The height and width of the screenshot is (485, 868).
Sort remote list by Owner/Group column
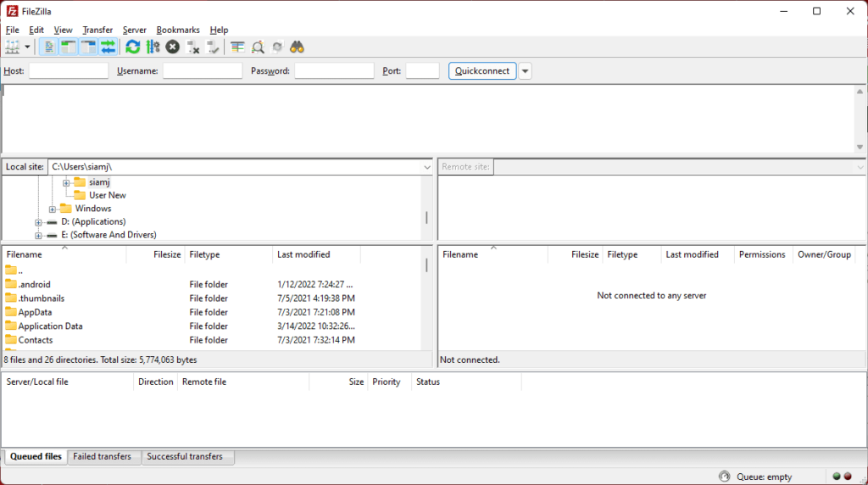pos(824,254)
